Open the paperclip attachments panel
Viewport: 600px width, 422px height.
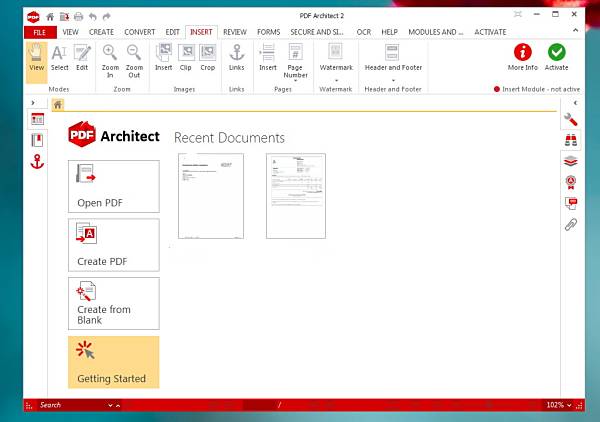pos(571,224)
